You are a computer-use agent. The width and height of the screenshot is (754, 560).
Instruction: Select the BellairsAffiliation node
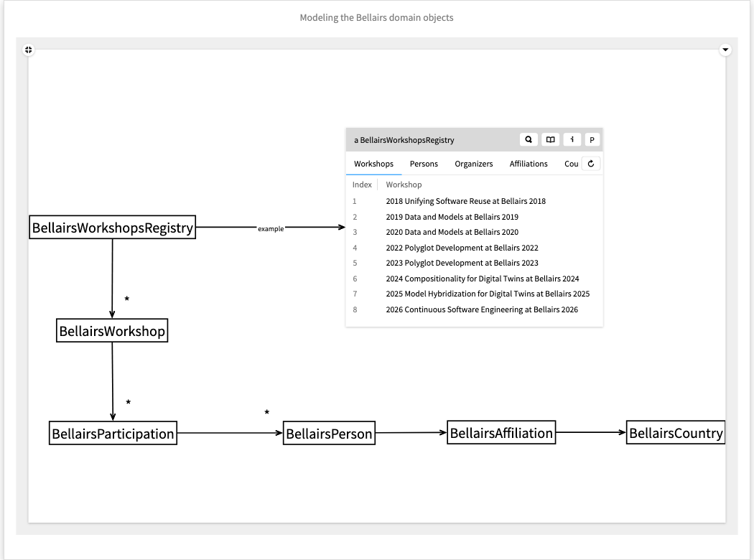(x=501, y=432)
